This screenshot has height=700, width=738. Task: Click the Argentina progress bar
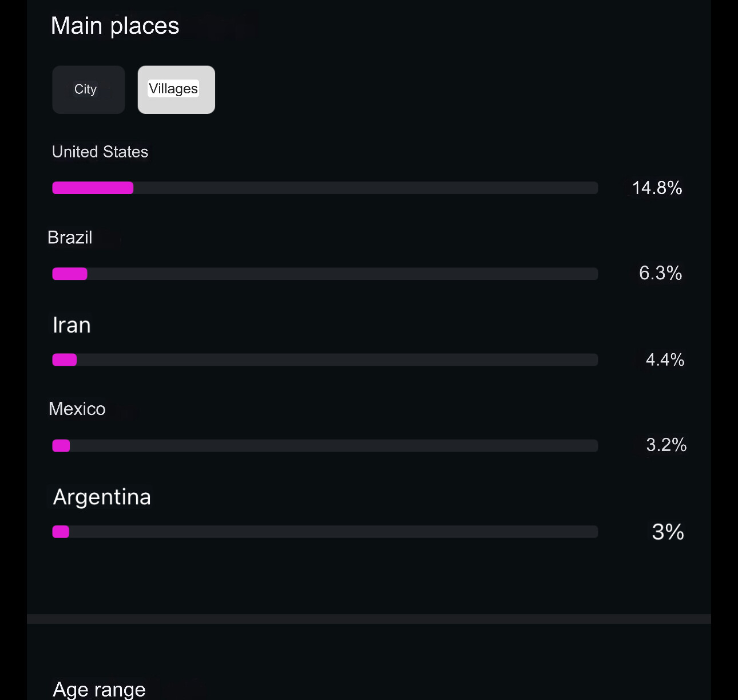click(x=325, y=532)
